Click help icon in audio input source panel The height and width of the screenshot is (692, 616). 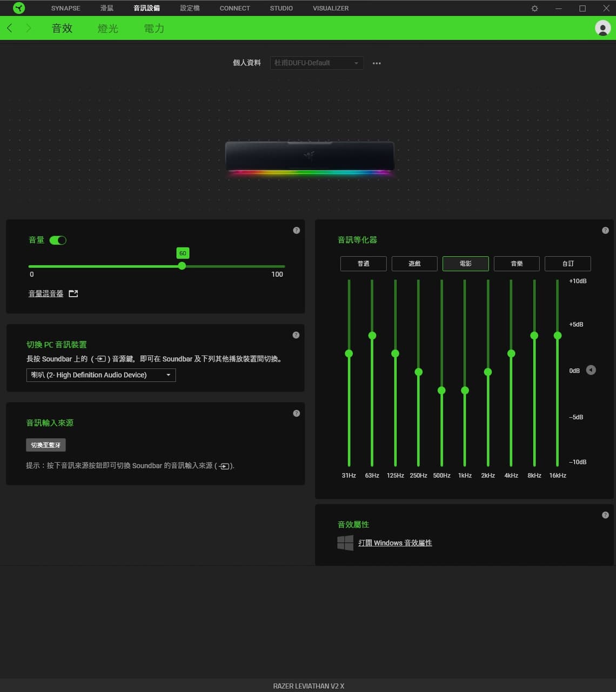click(x=296, y=413)
